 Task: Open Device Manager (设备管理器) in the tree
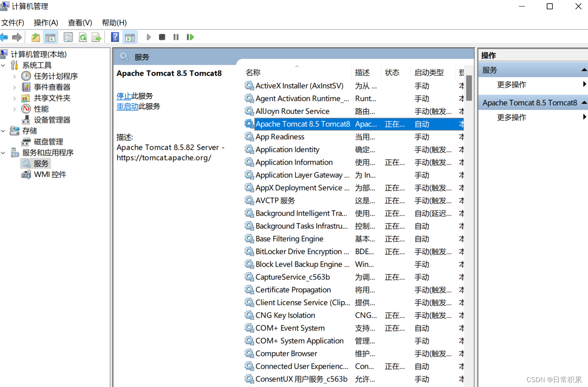(x=52, y=120)
